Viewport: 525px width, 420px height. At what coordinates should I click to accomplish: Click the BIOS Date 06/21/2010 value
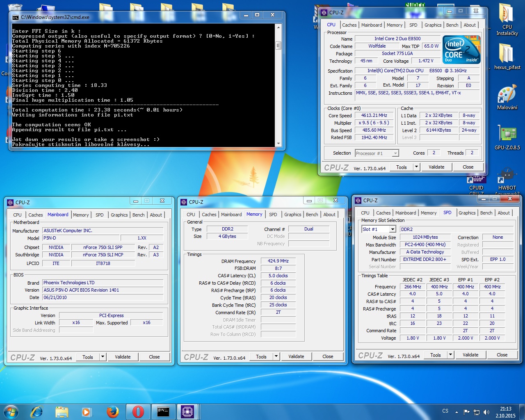click(103, 297)
